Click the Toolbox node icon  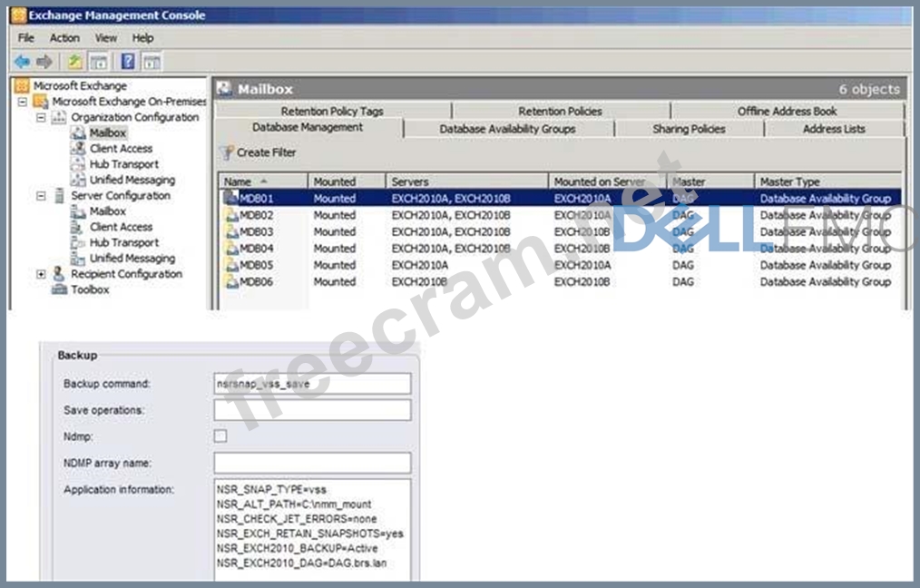point(59,289)
